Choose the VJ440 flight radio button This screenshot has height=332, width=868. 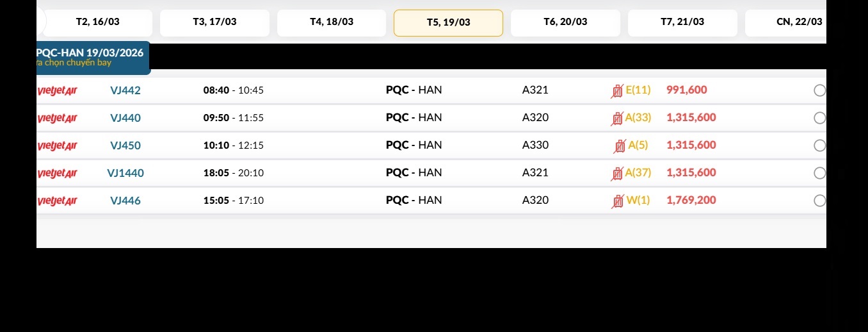(819, 118)
